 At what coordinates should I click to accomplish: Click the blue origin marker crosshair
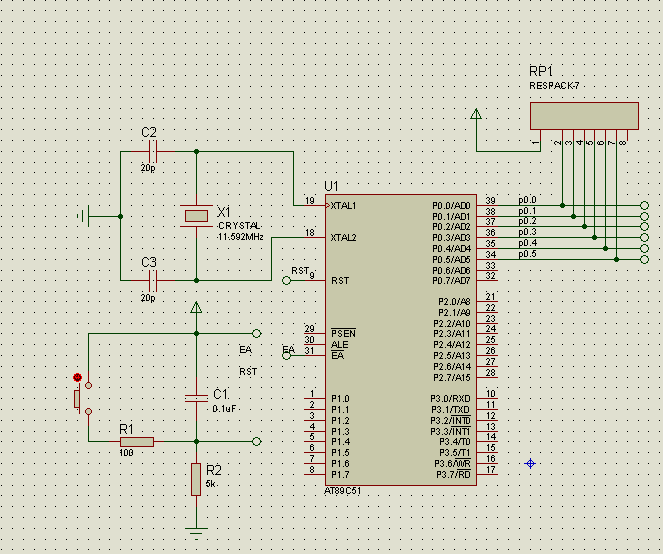click(530, 463)
